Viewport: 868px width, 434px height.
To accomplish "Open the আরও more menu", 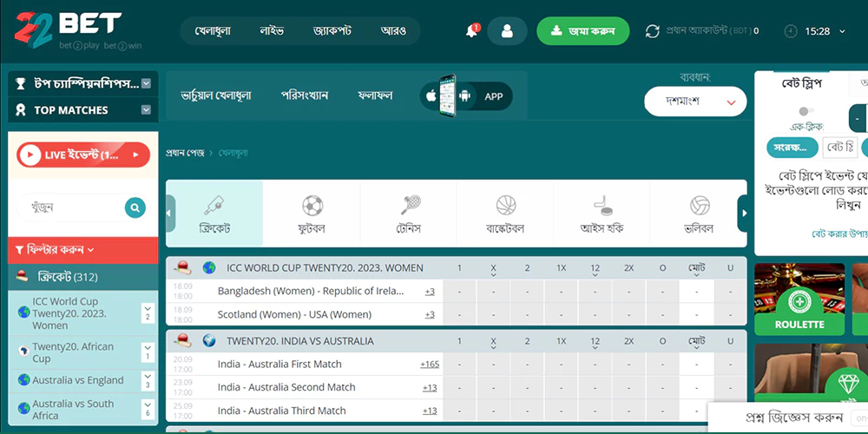I will (x=393, y=31).
